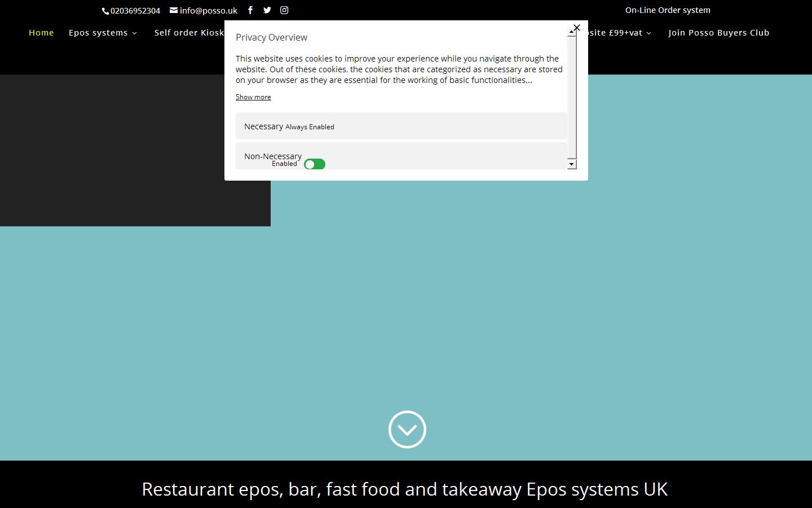Expand the Necessary cookies section
Viewport: 812px width, 508px height.
[x=264, y=126]
